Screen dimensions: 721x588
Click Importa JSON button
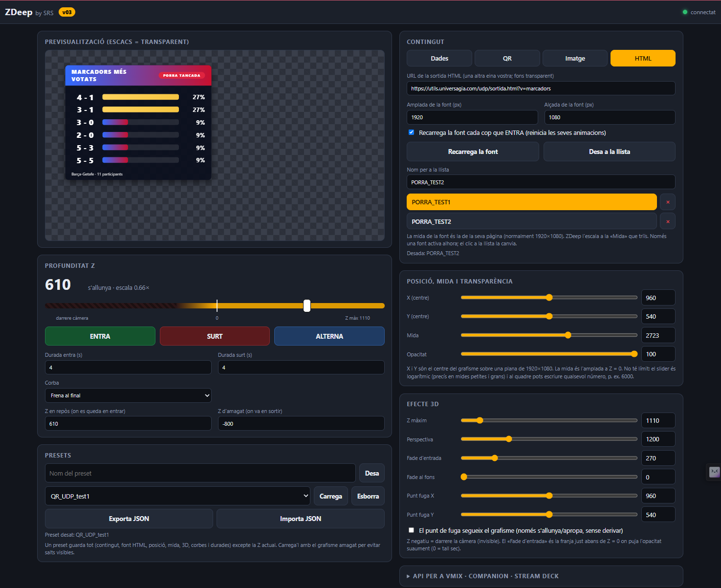coord(301,519)
